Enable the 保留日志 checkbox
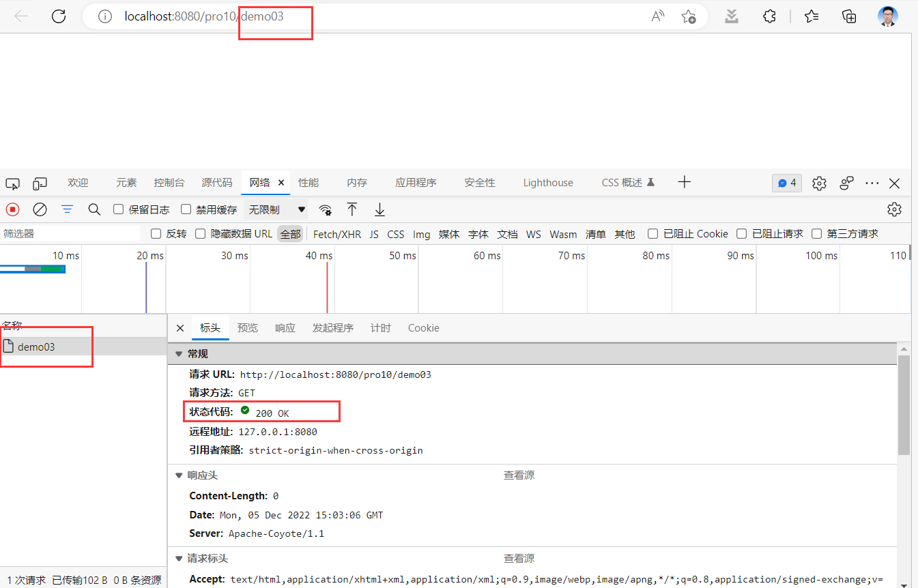 coord(118,209)
